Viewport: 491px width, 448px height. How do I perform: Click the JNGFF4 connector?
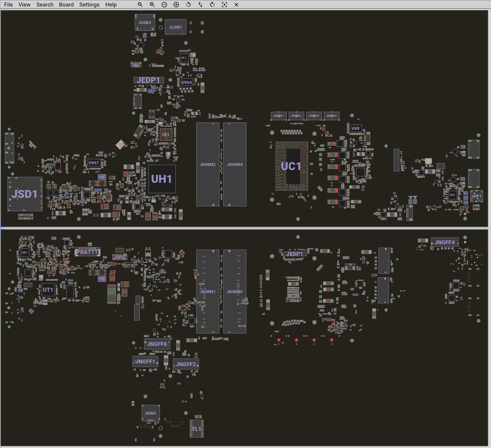click(x=445, y=242)
